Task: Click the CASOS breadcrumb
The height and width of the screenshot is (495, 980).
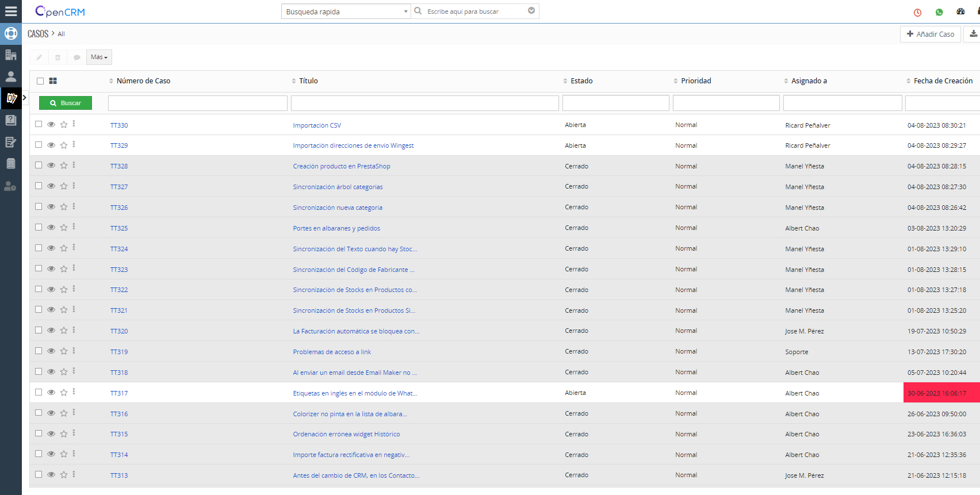Action: pos(38,34)
